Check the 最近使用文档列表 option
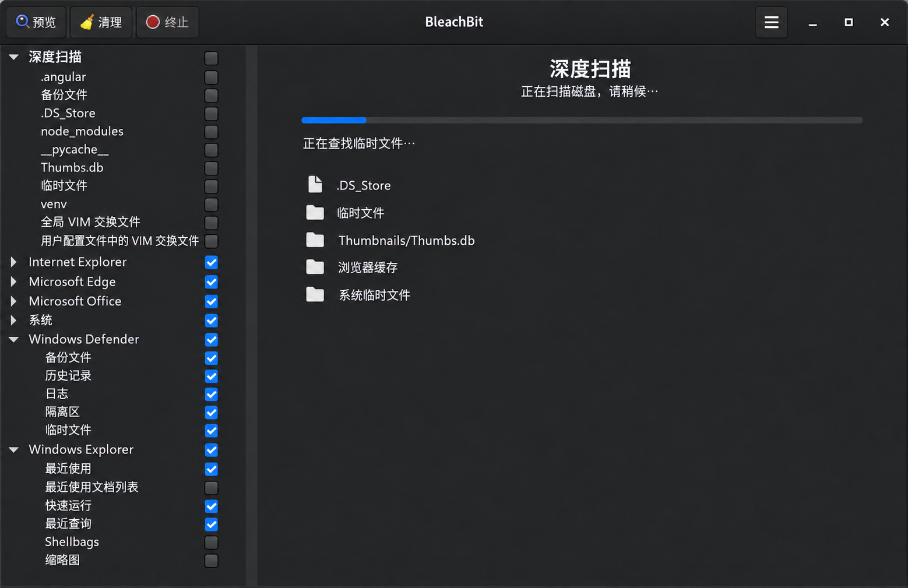The height and width of the screenshot is (588, 908). click(x=212, y=487)
